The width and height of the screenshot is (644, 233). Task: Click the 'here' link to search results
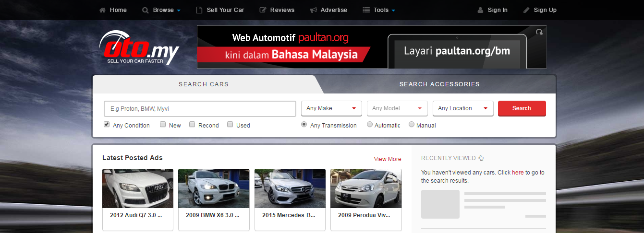pyautogui.click(x=518, y=173)
